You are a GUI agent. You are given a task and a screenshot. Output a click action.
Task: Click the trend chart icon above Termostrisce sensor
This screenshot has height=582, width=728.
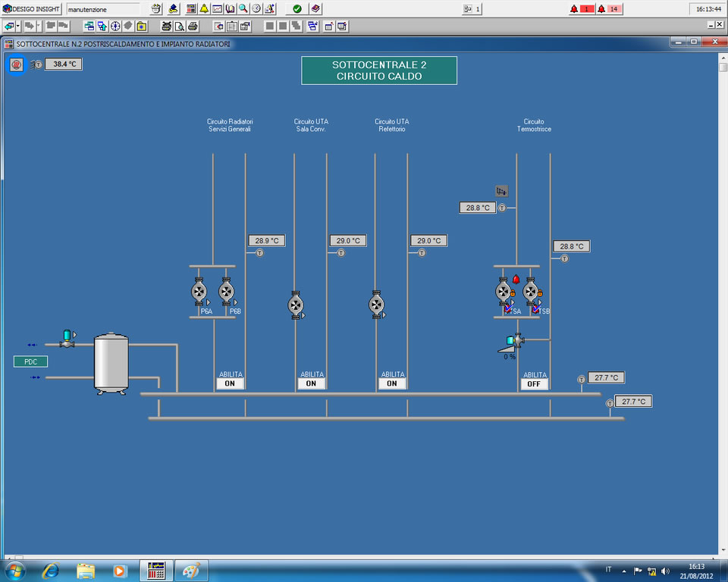coord(501,191)
